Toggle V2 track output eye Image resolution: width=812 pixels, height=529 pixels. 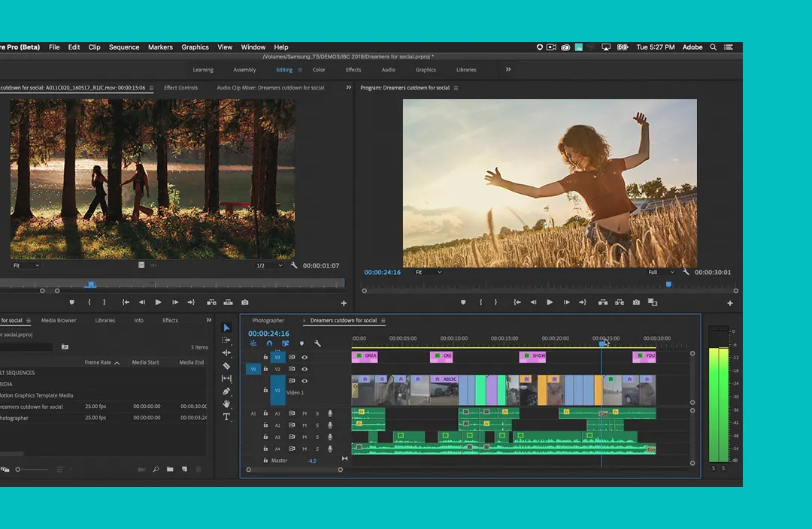pyautogui.click(x=304, y=369)
